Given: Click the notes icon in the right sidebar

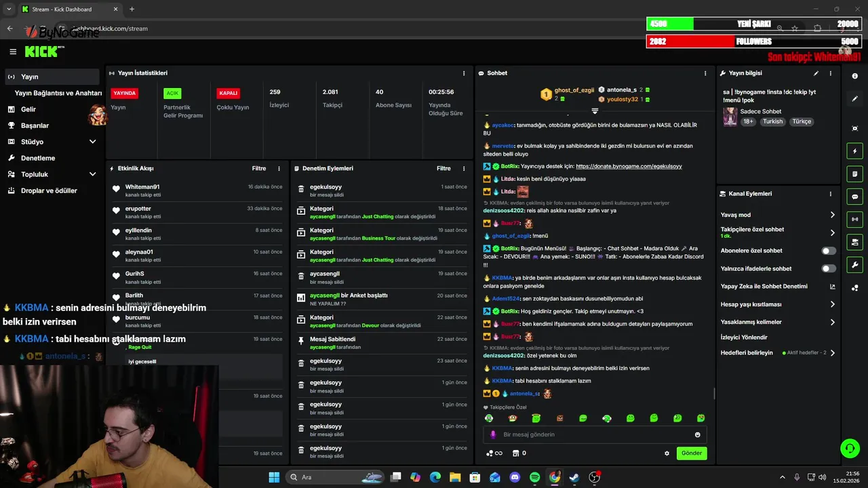Looking at the screenshot, I should 854,174.
